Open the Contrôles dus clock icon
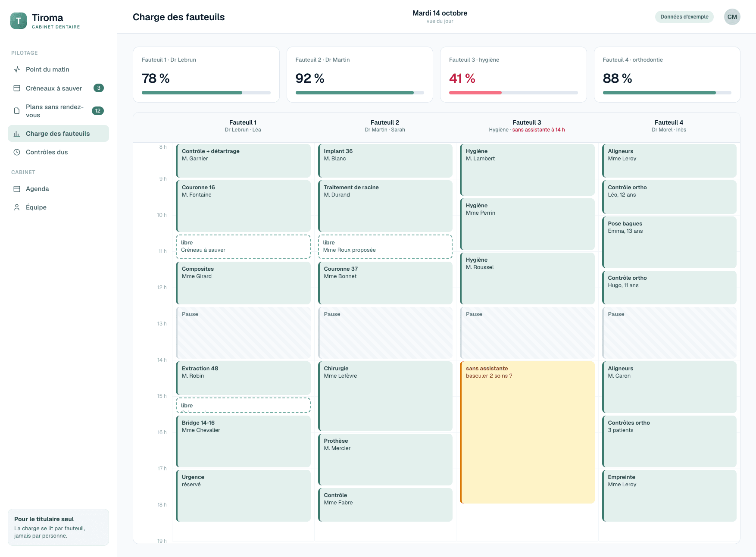Viewport: 756px width, 557px height. (x=17, y=152)
